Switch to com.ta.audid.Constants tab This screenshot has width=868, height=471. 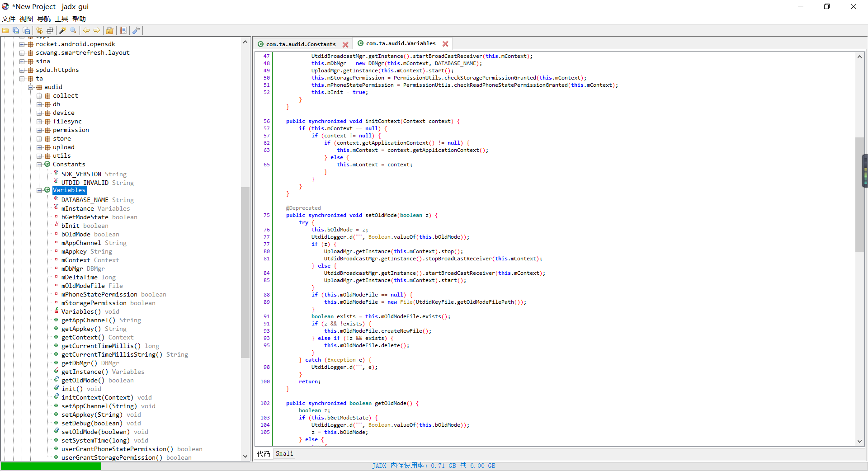300,43
